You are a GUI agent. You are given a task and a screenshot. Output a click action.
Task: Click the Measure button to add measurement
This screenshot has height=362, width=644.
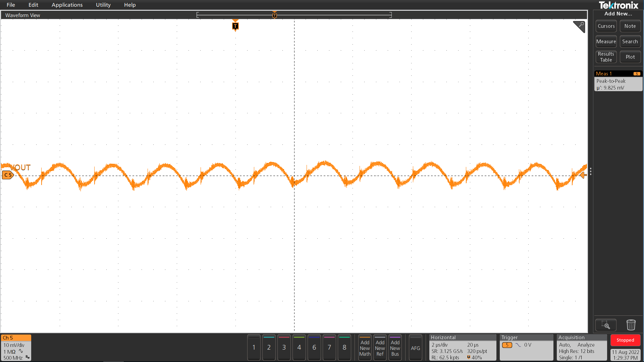606,41
